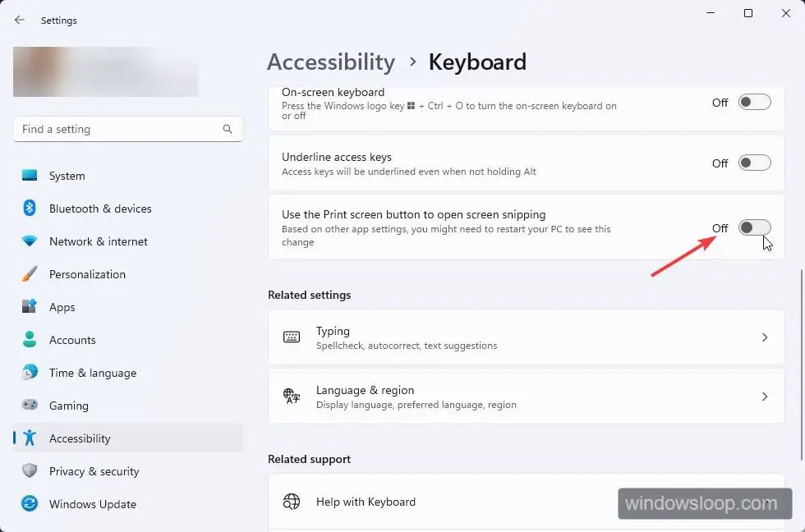Click the Network & internet wifi icon
Image resolution: width=805 pixels, height=532 pixels.
pos(30,241)
